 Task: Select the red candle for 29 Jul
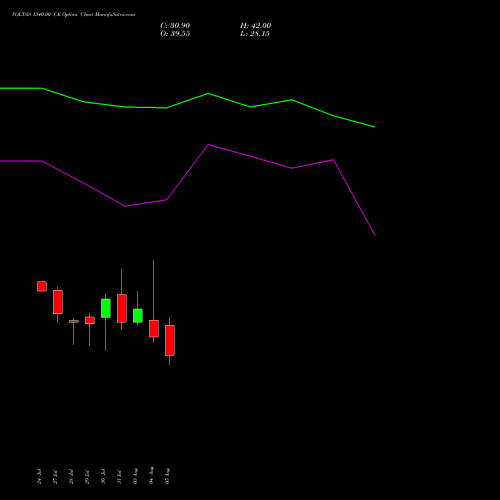(x=90, y=320)
